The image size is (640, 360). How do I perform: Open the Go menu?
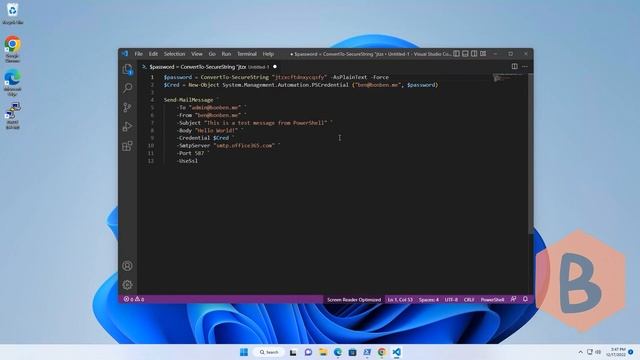pos(212,54)
